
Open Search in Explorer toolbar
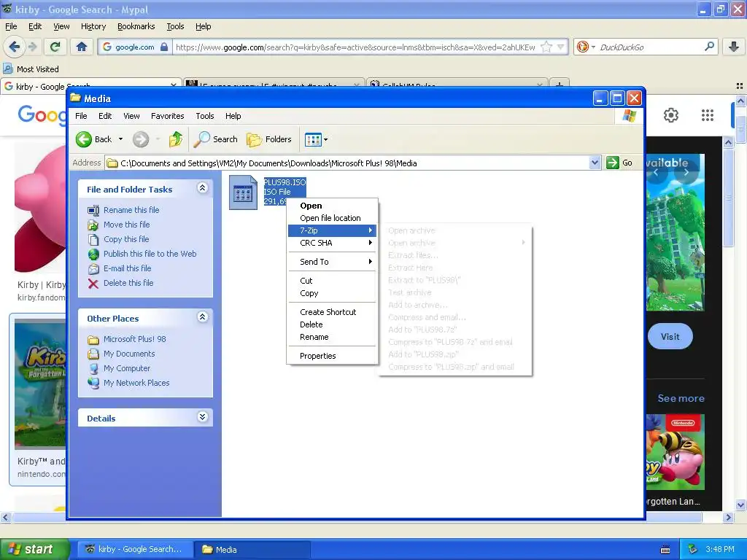click(216, 139)
